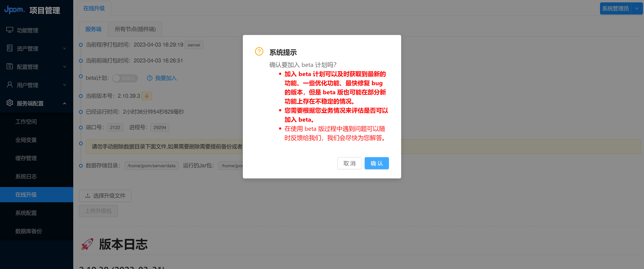Expand the 配置管理 submenu
This screenshot has width=644, height=269.
point(64,66)
